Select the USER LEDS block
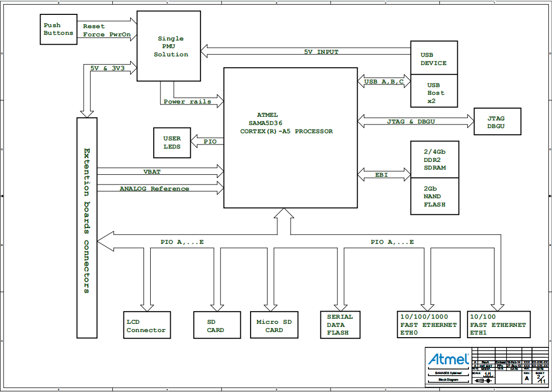552x392 pixels. tap(172, 142)
